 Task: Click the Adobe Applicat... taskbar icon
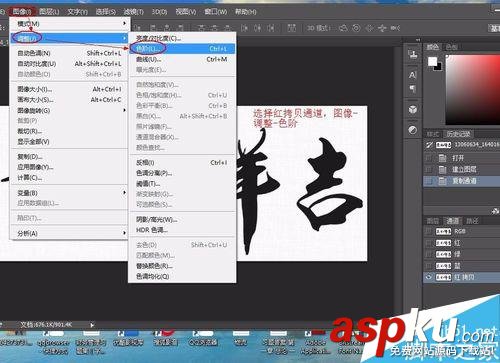315,341
